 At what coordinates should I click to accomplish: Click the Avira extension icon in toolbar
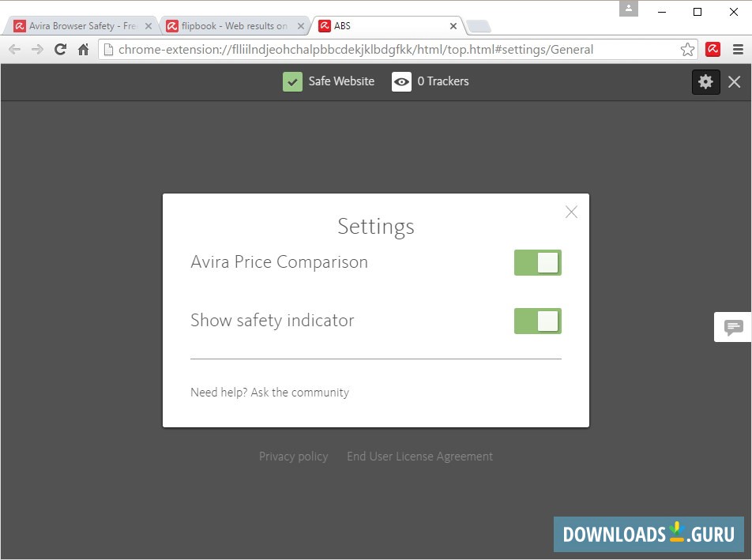(x=713, y=49)
